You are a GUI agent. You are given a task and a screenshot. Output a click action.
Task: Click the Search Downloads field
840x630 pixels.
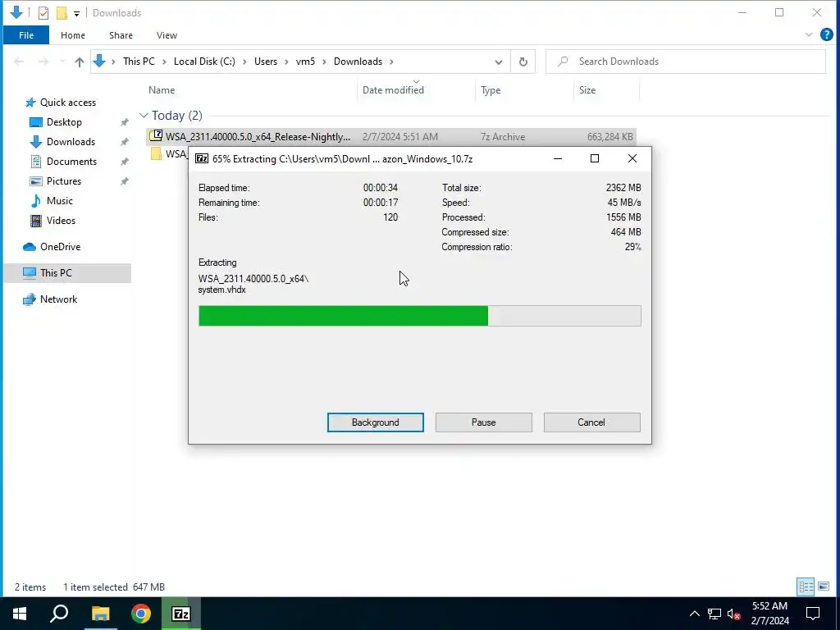coord(686,62)
